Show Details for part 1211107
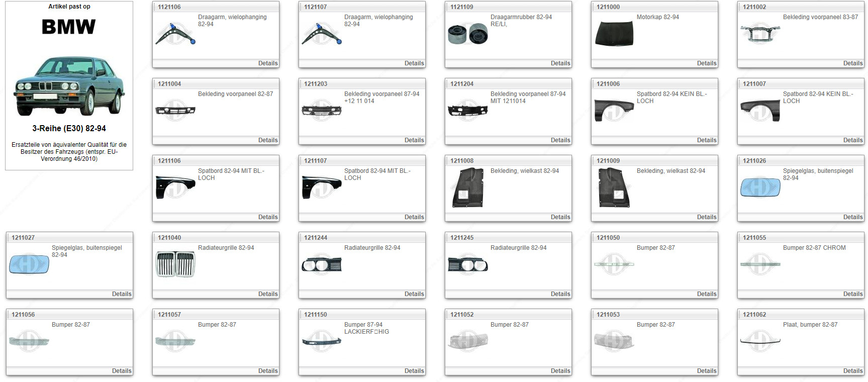The height and width of the screenshot is (382, 868). pyautogui.click(x=414, y=217)
